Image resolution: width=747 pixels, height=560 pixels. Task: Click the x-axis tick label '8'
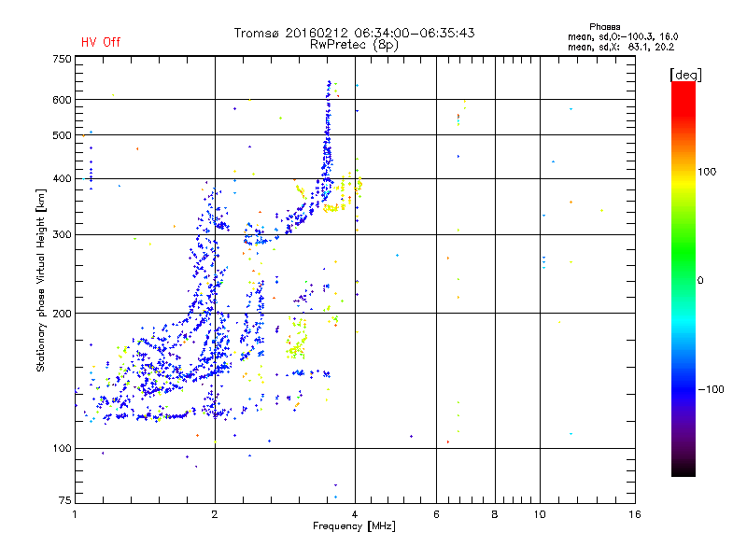point(495,514)
